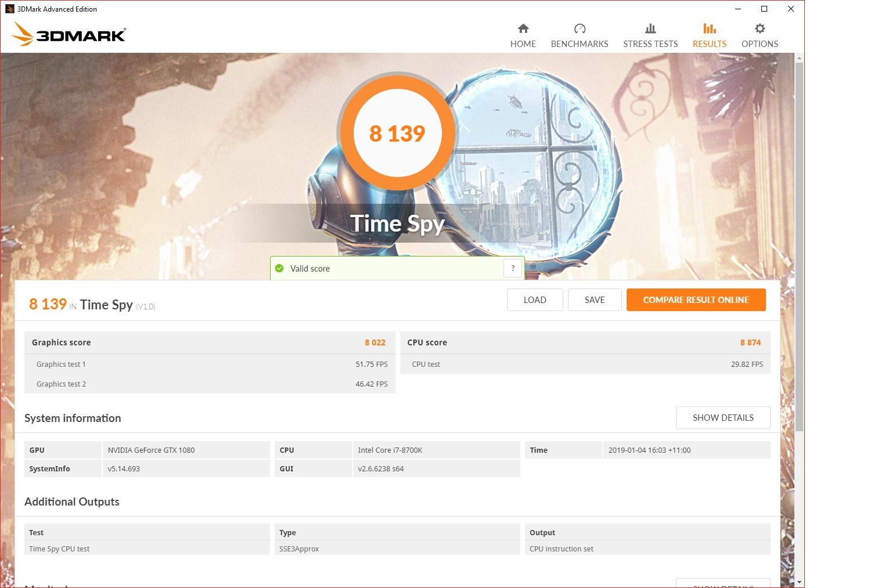Viewport: 892px width, 588px height.
Task: Switch to the STRESS TESTS tab
Action: pyautogui.click(x=650, y=35)
